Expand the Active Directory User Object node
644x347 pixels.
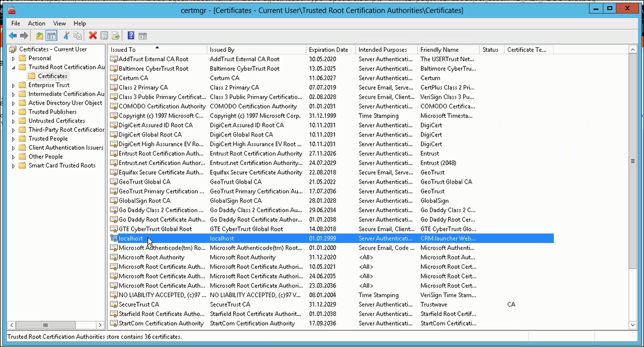(x=13, y=103)
